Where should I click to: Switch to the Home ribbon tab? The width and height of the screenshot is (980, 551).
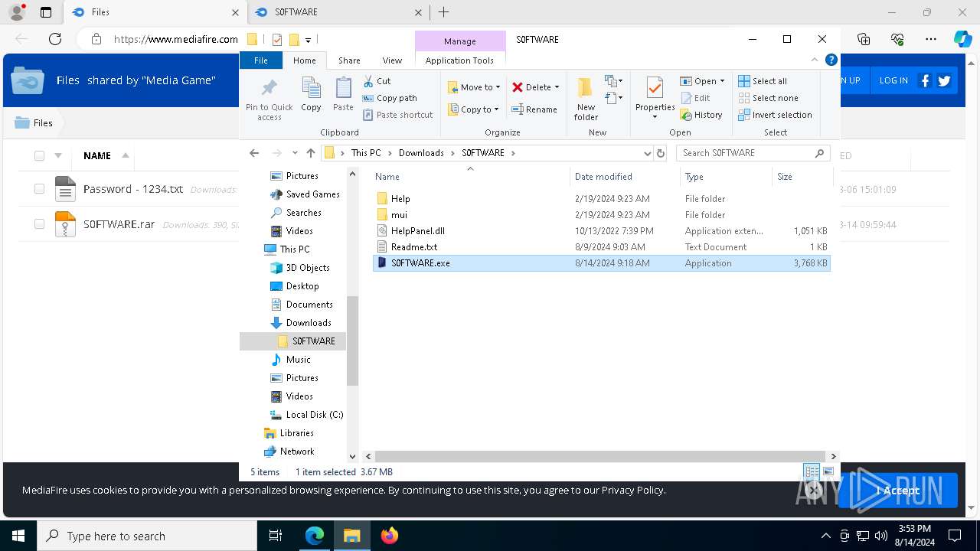point(304,60)
